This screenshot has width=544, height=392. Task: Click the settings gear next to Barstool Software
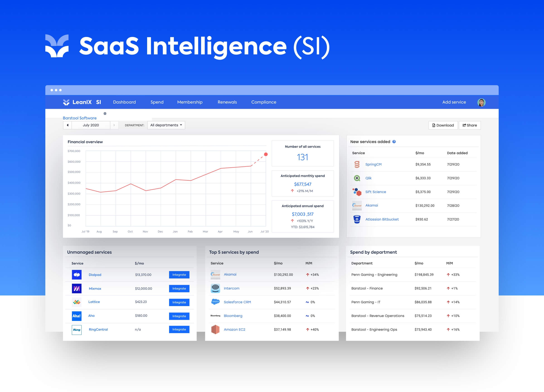[105, 113]
